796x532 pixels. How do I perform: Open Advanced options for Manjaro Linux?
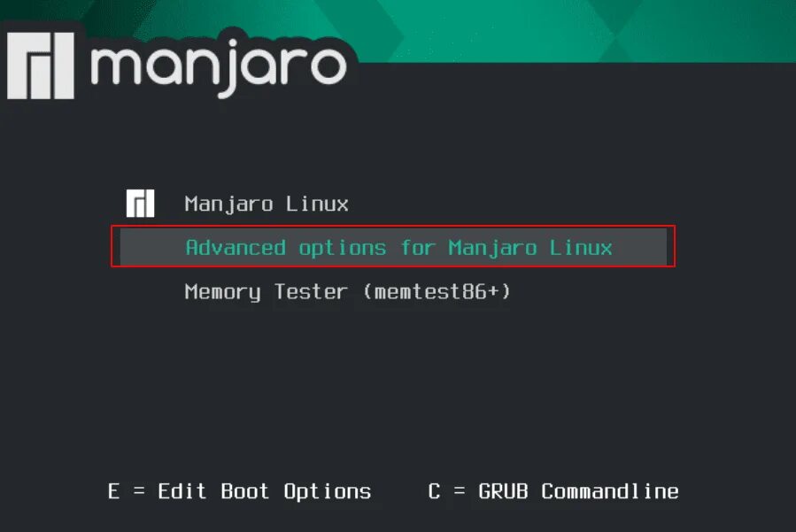pos(393,247)
